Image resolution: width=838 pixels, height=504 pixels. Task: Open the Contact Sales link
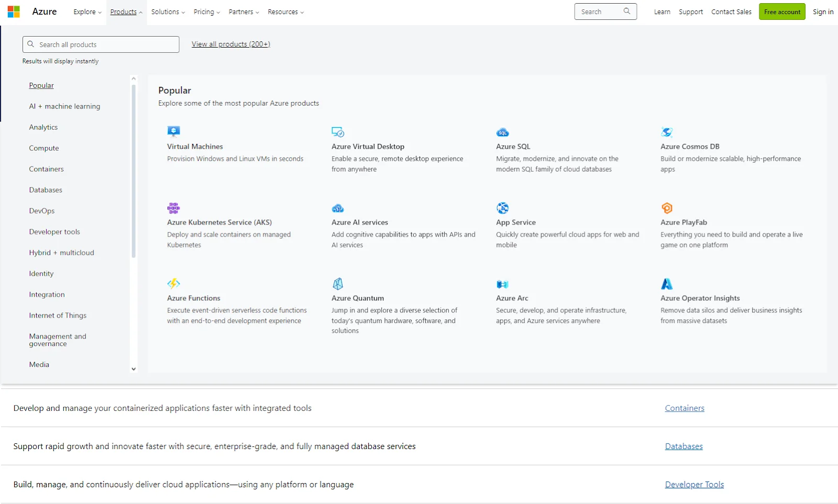[x=731, y=12]
